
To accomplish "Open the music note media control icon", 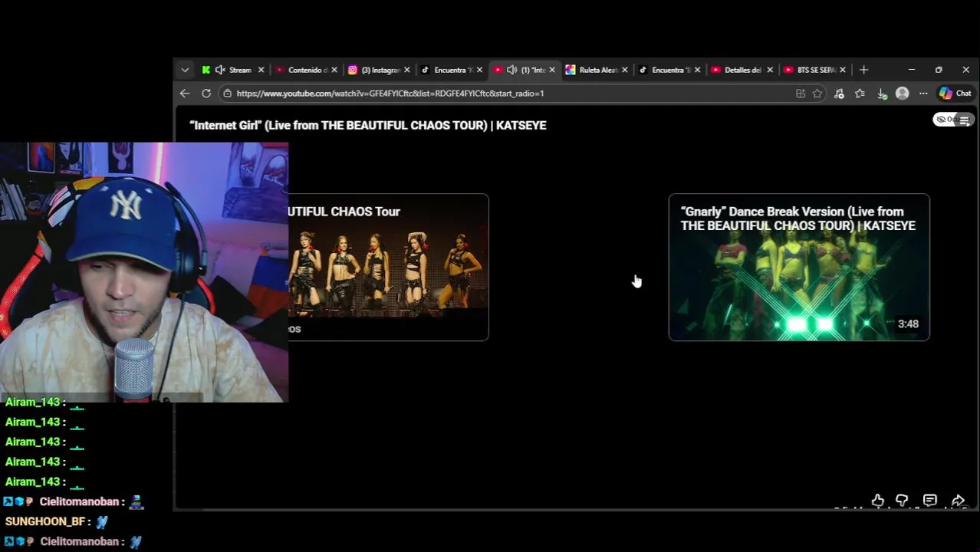I will click(x=839, y=93).
